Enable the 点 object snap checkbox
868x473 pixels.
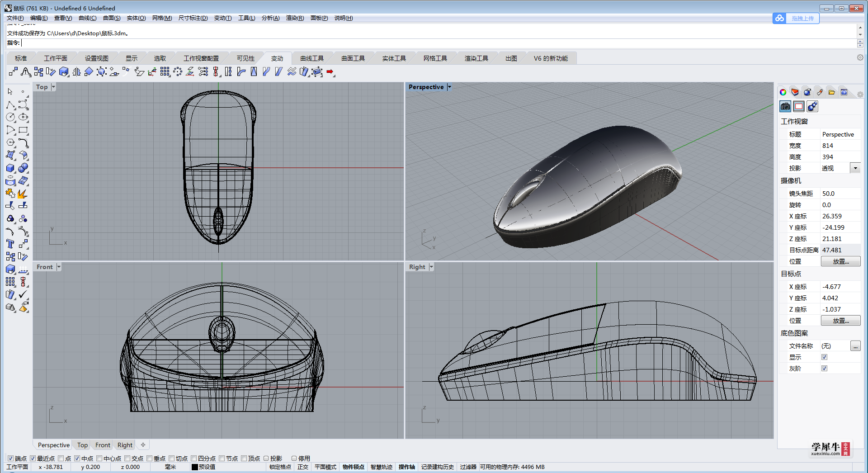[x=61, y=458]
